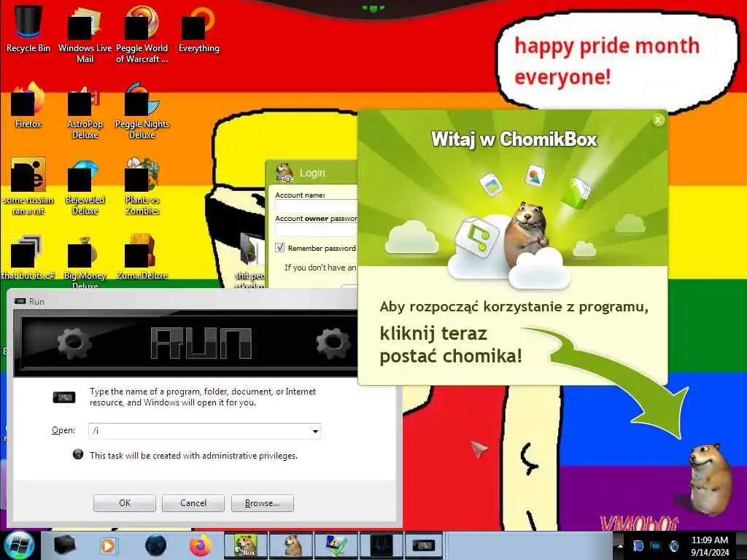The image size is (747, 560).
Task: Click Browse... in the Run dialog
Action: pos(262,503)
